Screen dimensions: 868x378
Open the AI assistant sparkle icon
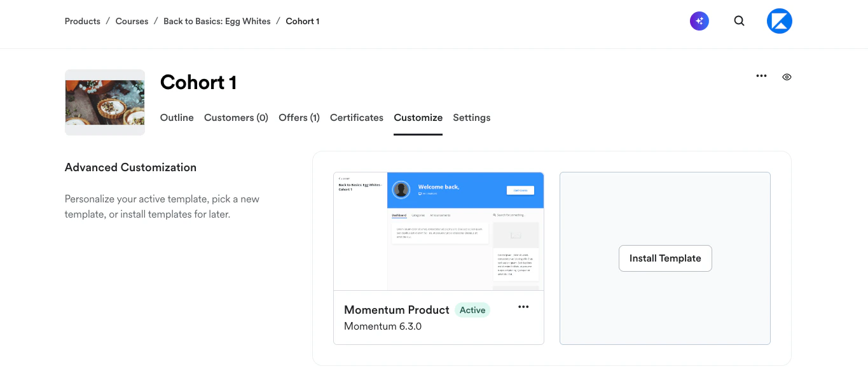(x=699, y=20)
